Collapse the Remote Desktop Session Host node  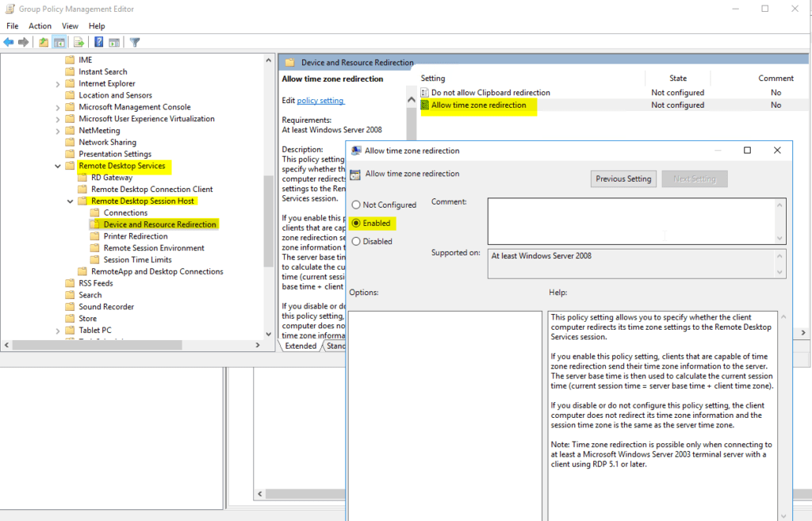(x=71, y=201)
